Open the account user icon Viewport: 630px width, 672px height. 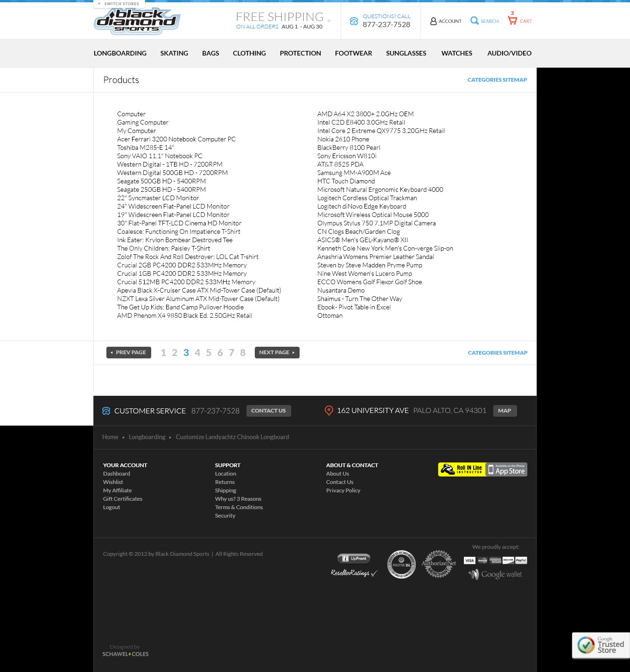pyautogui.click(x=433, y=21)
